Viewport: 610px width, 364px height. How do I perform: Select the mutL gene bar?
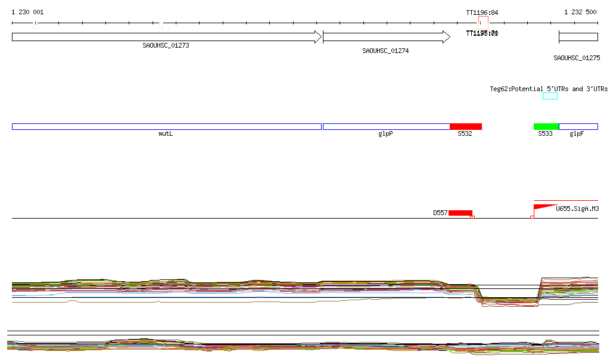point(166,126)
